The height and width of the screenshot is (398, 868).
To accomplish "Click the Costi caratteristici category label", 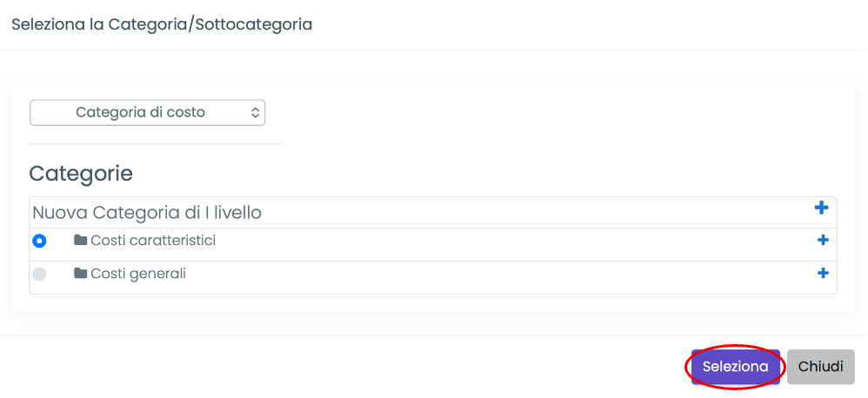I will point(153,241).
